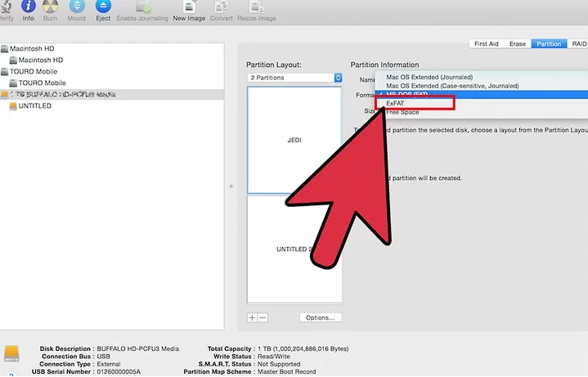Click the USB Serial Number value 01260000005A

pyautogui.click(x=119, y=372)
